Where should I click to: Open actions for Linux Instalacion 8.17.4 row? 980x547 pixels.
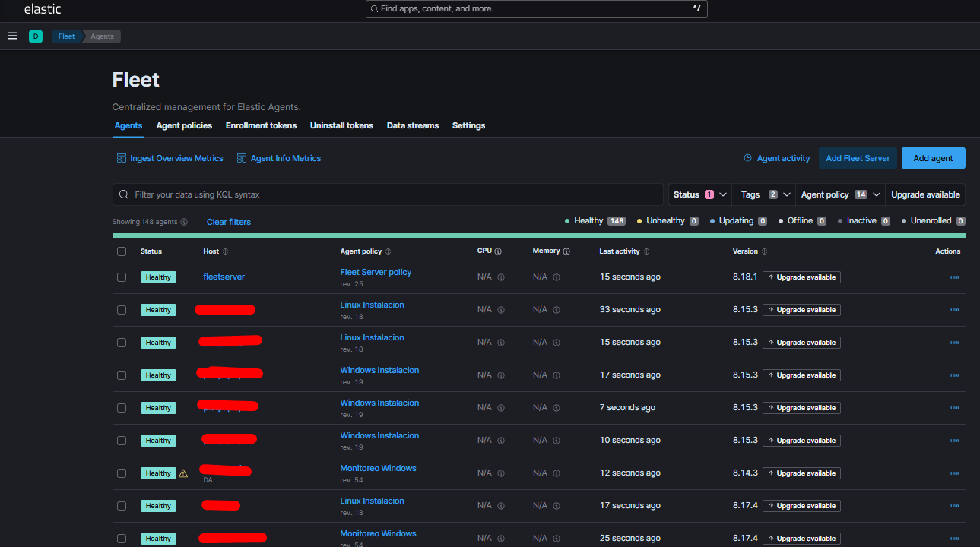(x=954, y=506)
